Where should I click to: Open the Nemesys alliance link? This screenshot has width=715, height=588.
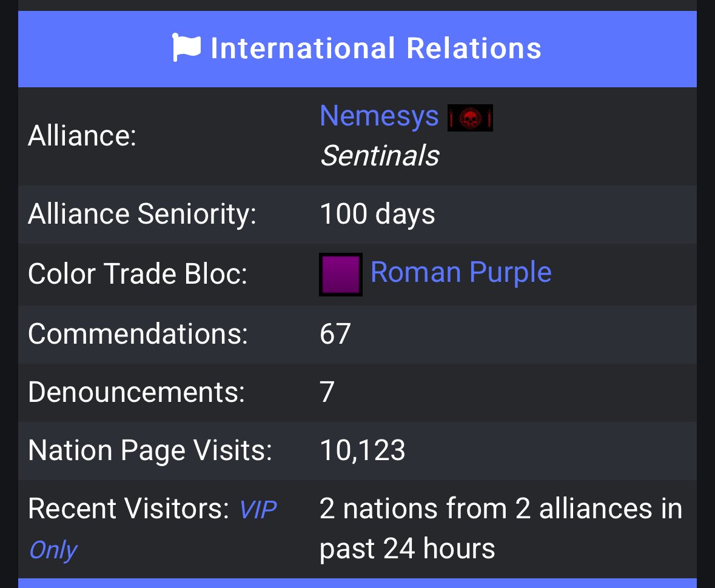pos(380,116)
